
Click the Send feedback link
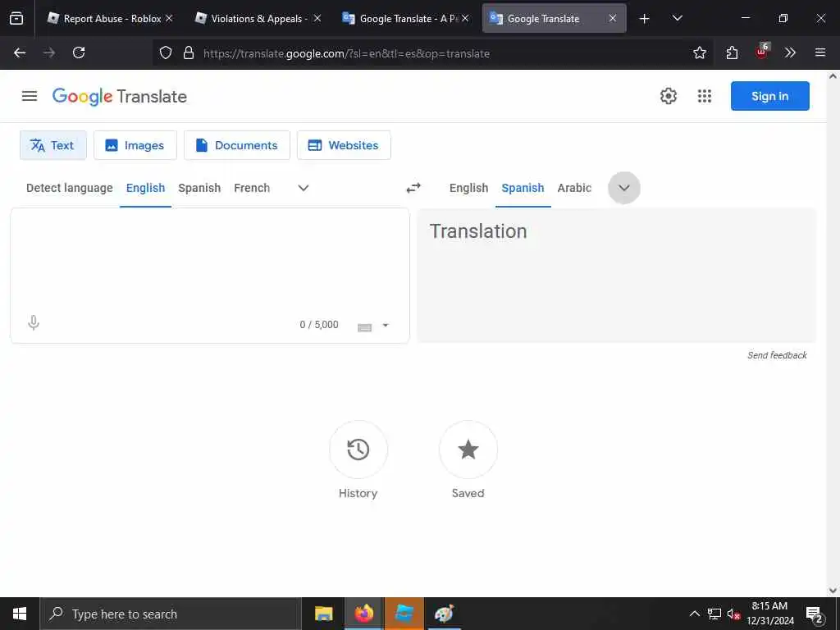777,355
